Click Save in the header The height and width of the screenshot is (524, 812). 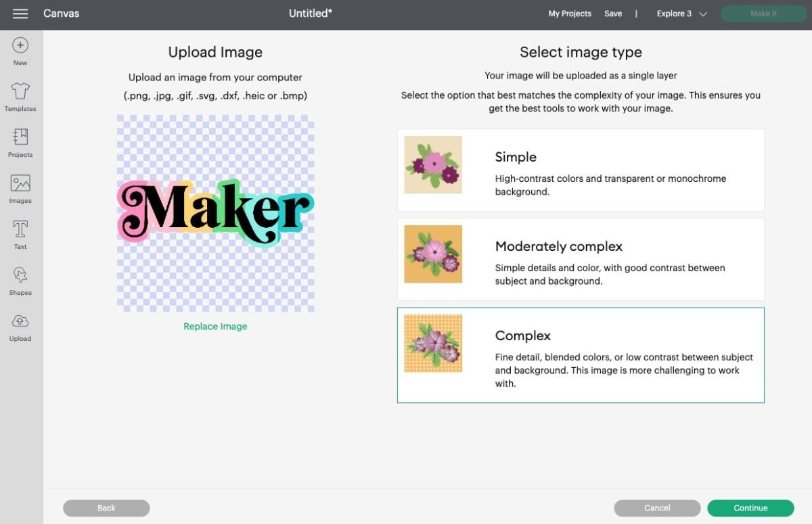[x=613, y=14]
